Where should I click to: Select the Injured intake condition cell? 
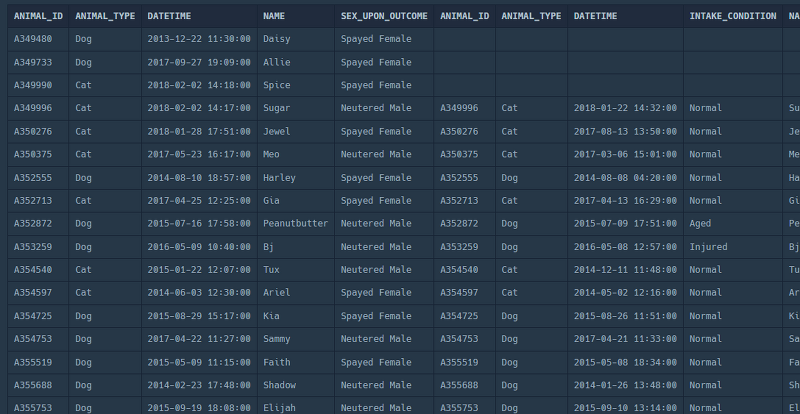[x=708, y=246]
